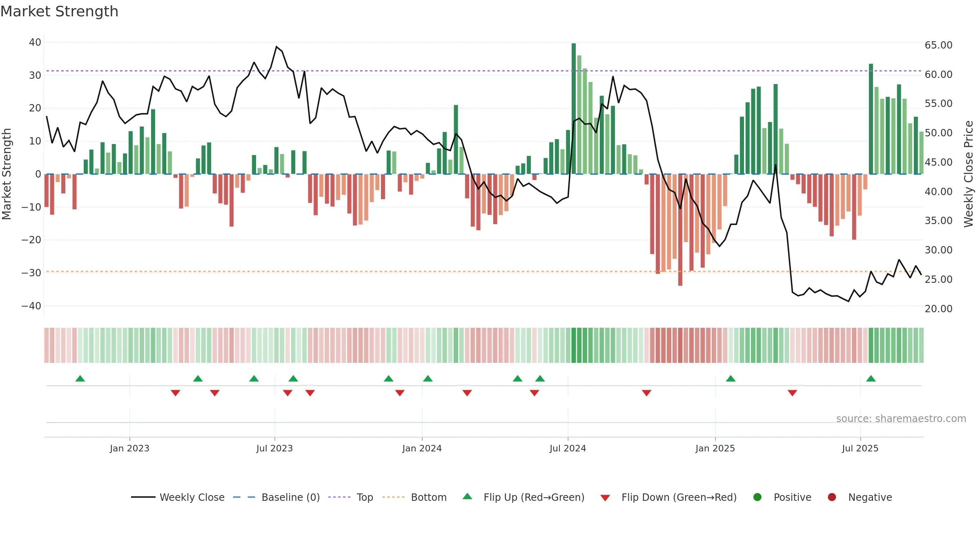Toggle the Flip Up (Red→Green) legend entry

(x=523, y=497)
